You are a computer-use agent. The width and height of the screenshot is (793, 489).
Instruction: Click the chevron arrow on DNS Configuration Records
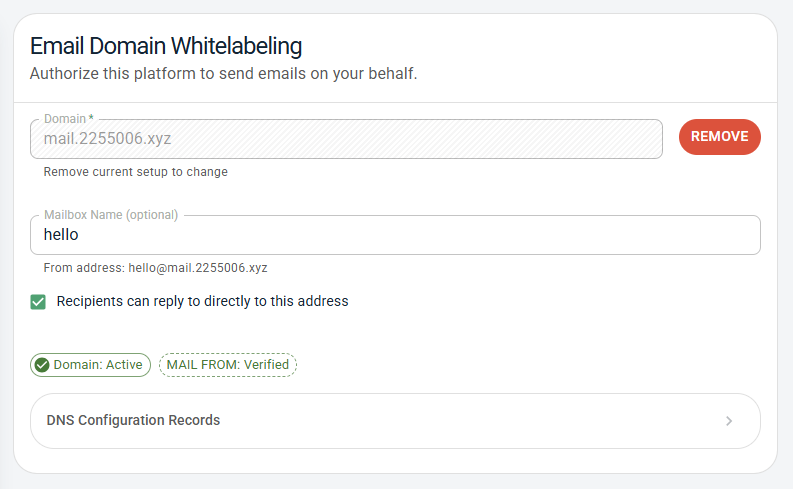[x=729, y=421]
